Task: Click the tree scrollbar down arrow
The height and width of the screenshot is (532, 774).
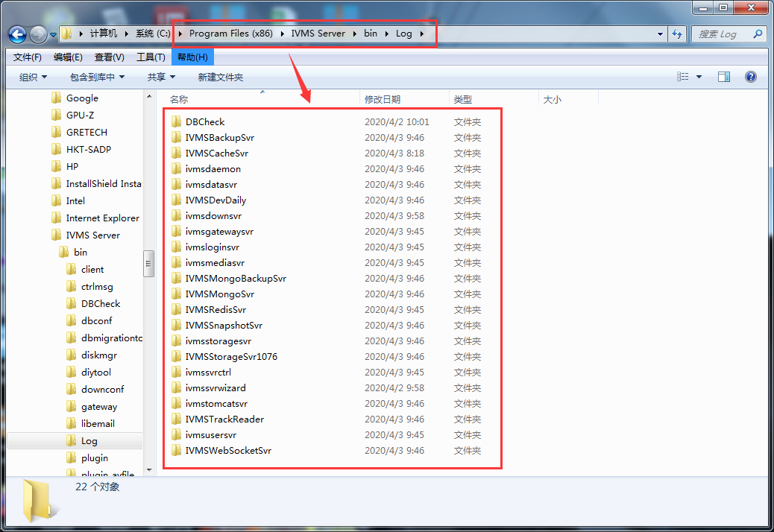Action: point(149,470)
